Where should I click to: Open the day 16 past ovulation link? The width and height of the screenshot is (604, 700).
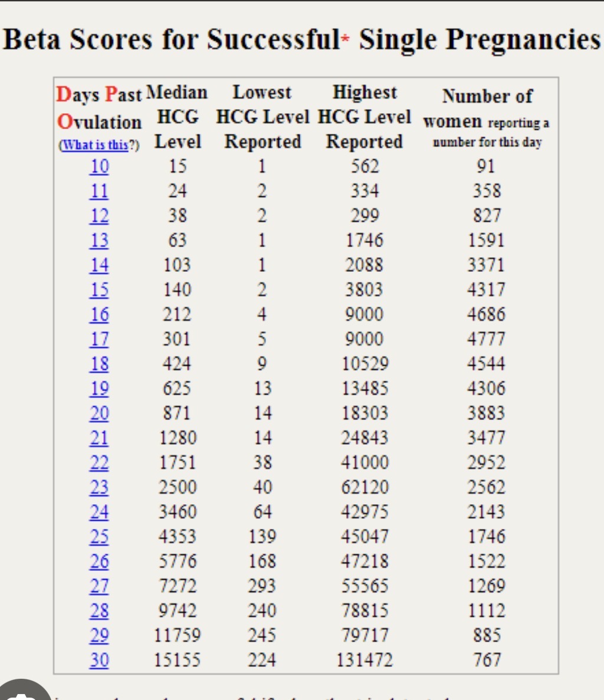pyautogui.click(x=99, y=315)
